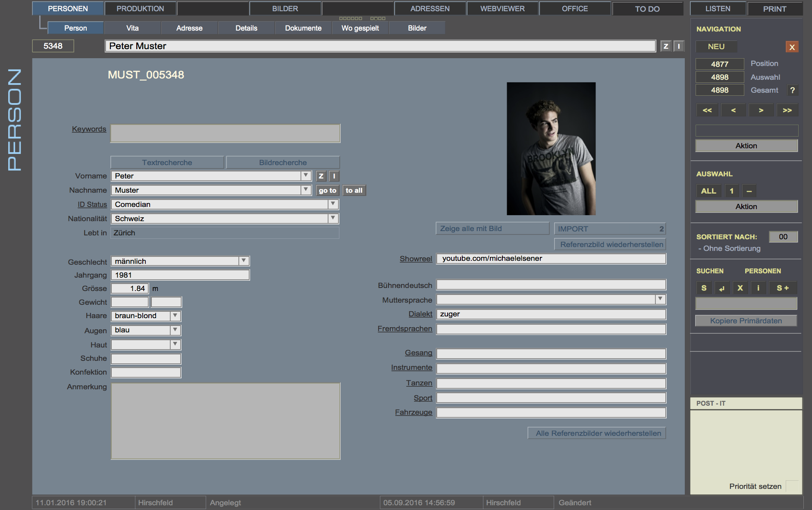Screen dimensions: 812x510
Task: Click the Textrecherche button
Action: [x=167, y=163]
